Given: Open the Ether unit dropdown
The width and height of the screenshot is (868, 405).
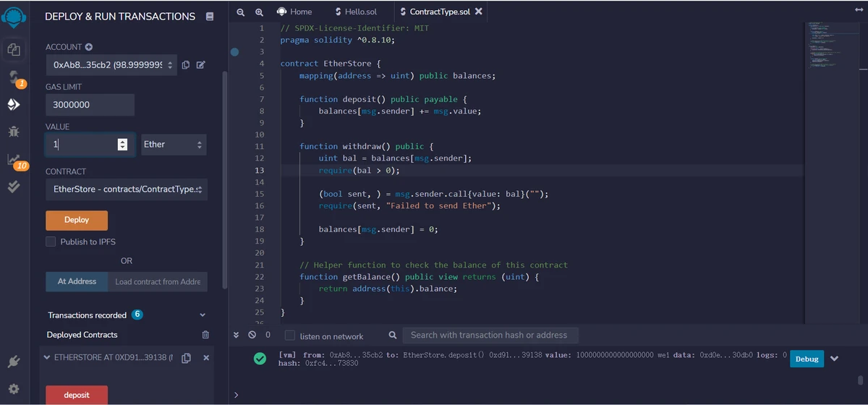Looking at the screenshot, I should (x=174, y=145).
